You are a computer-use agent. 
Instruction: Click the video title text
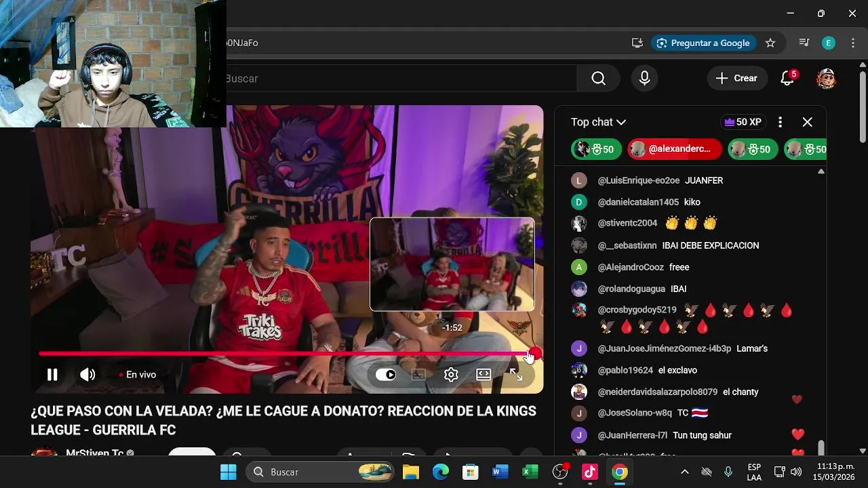tap(283, 421)
